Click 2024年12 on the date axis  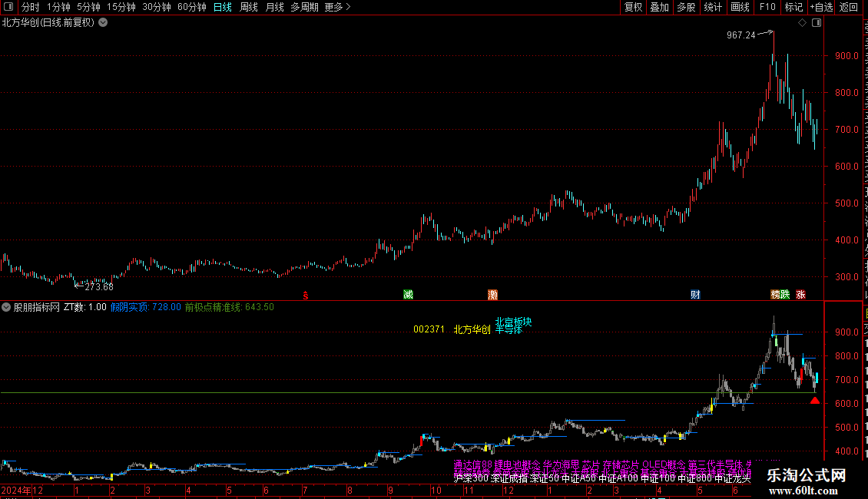pyautogui.click(x=22, y=491)
